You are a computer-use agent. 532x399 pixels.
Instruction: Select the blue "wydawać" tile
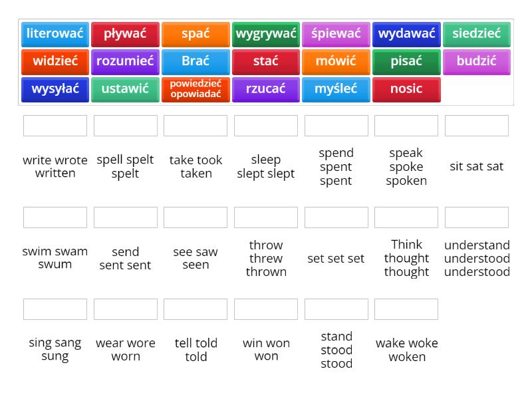(406, 33)
